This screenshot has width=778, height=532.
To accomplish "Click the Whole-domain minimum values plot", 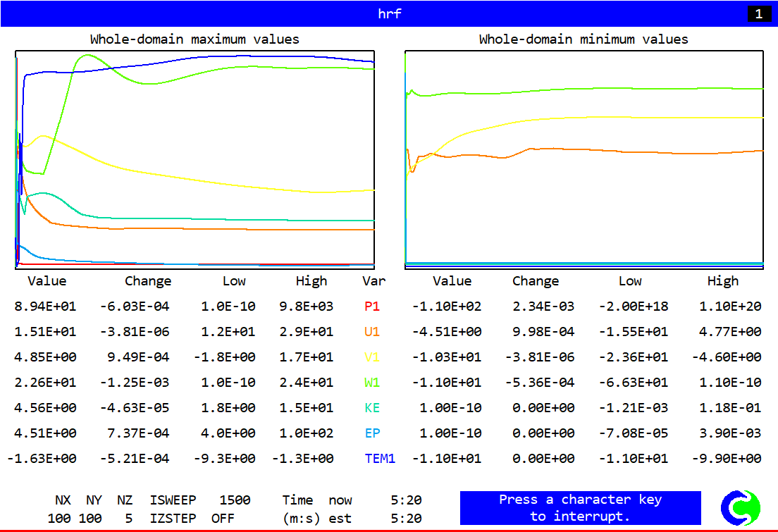I will (x=584, y=159).
